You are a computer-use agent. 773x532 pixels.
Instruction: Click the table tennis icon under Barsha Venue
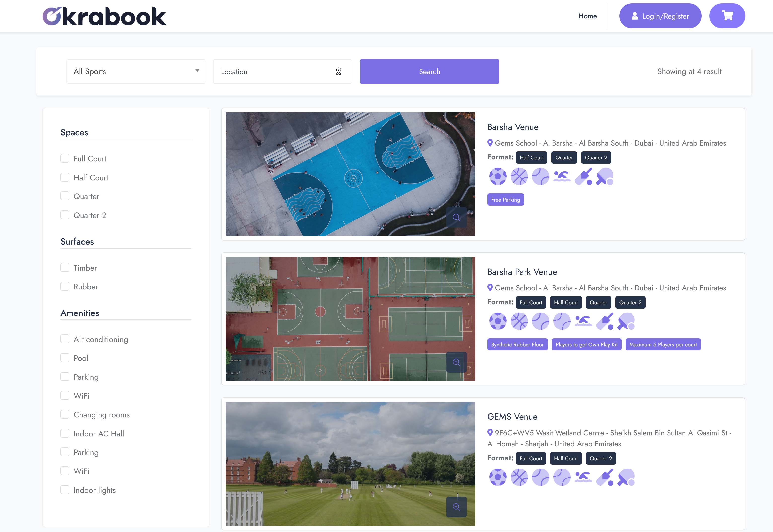coord(604,176)
